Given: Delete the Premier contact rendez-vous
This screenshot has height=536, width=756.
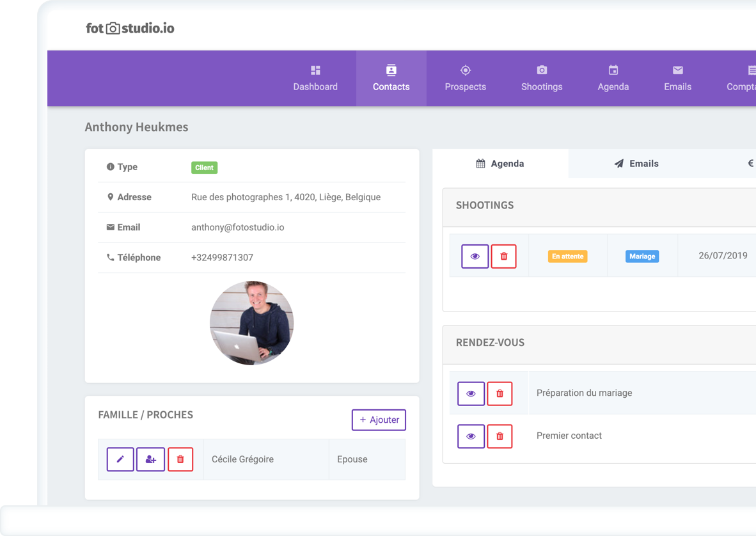Looking at the screenshot, I should [500, 436].
